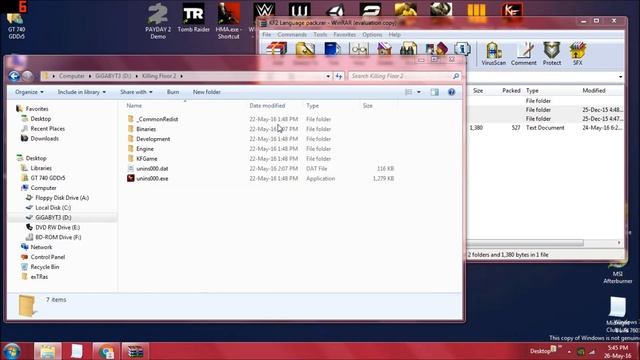This screenshot has height=360, width=640.
Task: Open WinRAR address bar dropdown arrow
Action: (x=620, y=77)
